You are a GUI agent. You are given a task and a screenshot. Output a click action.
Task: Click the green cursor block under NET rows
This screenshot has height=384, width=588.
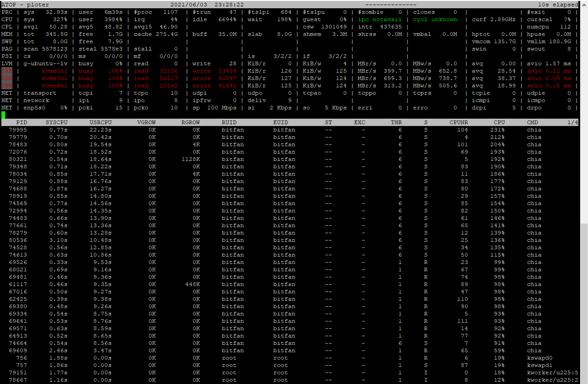click(x=3, y=115)
